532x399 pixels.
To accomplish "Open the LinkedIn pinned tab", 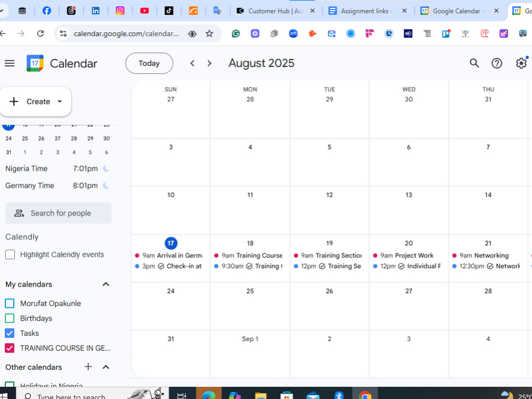I will pyautogui.click(x=96, y=11).
